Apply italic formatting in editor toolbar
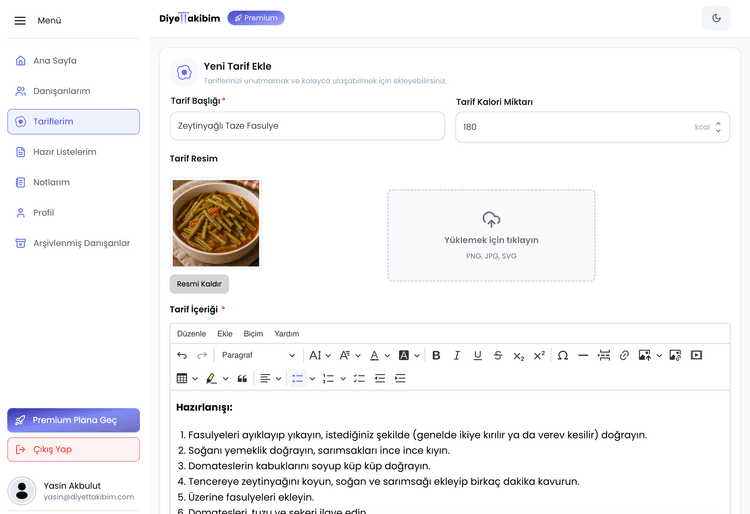Viewport: 750px width, 514px height. (457, 355)
